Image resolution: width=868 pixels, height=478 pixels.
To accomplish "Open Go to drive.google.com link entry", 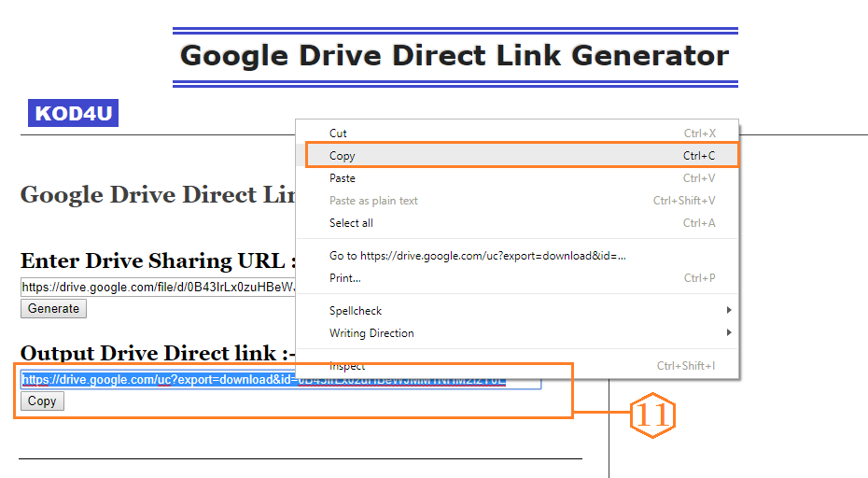I will [x=517, y=256].
